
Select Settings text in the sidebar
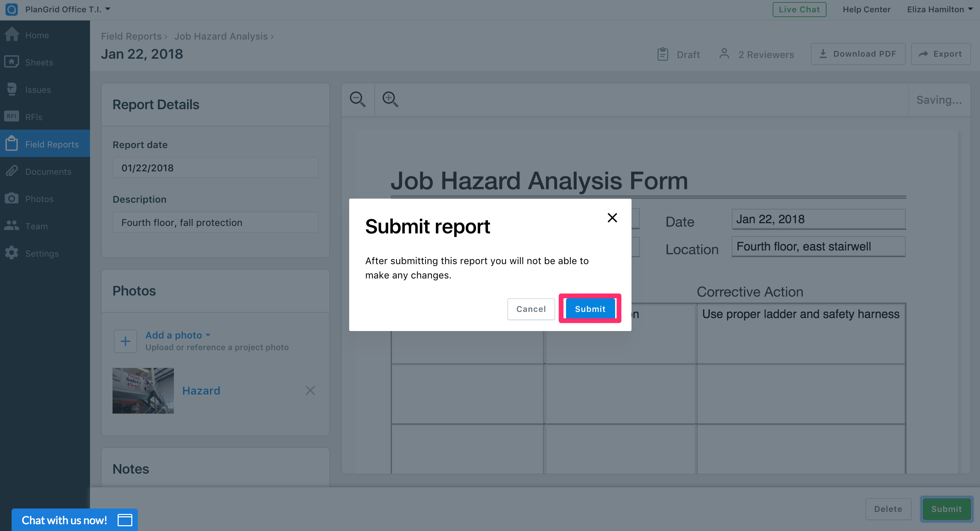pyautogui.click(x=42, y=254)
